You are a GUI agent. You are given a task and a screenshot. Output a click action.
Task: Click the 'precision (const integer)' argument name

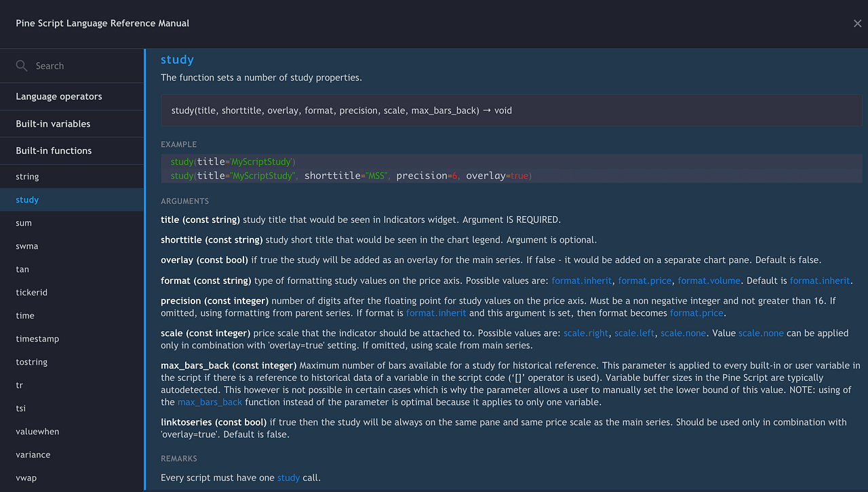215,301
